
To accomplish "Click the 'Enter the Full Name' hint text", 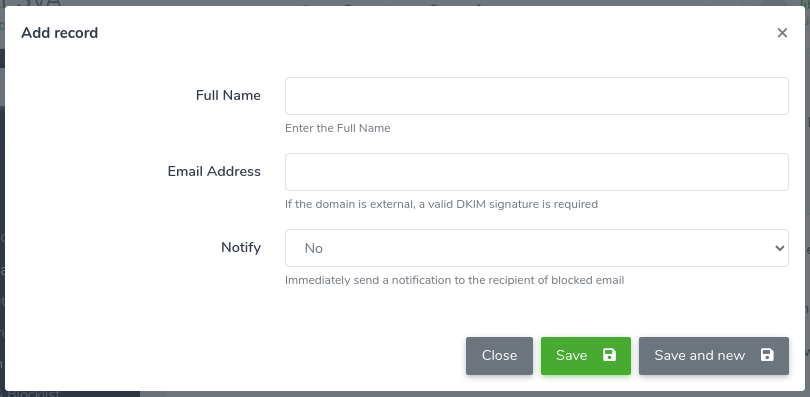I will [x=337, y=128].
